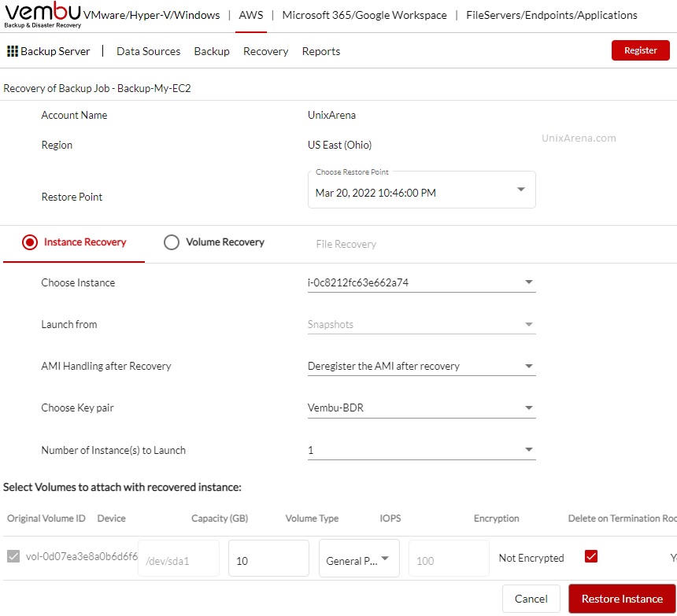Open the Recovery menu
Viewport: 677px width, 616px height.
265,51
